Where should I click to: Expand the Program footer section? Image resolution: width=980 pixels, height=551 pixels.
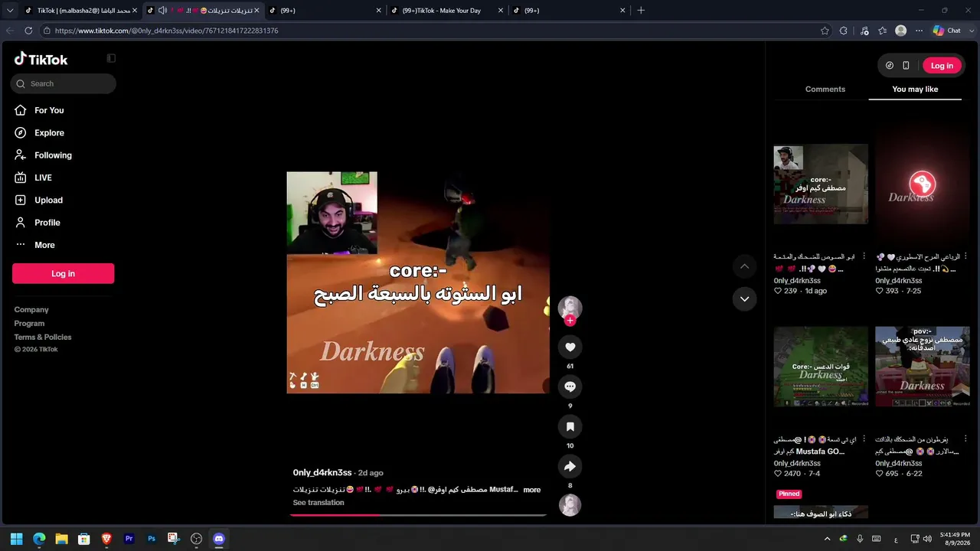29,324
